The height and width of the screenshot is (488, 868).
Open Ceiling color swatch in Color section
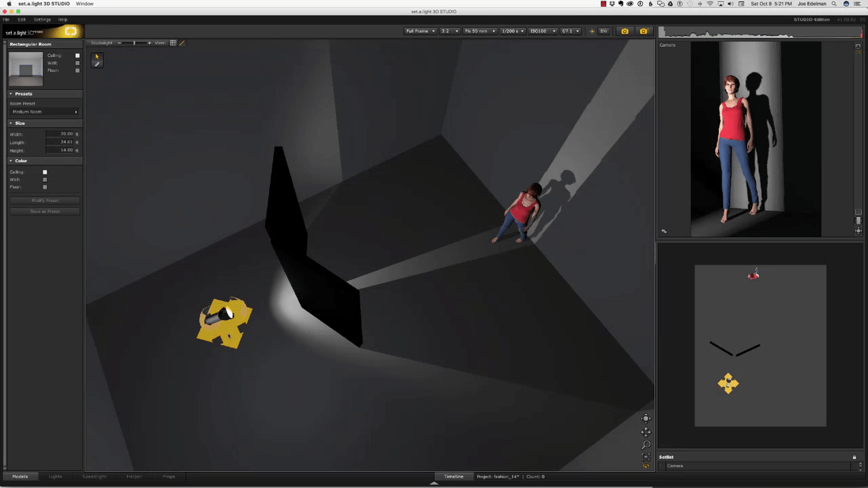[45, 172]
